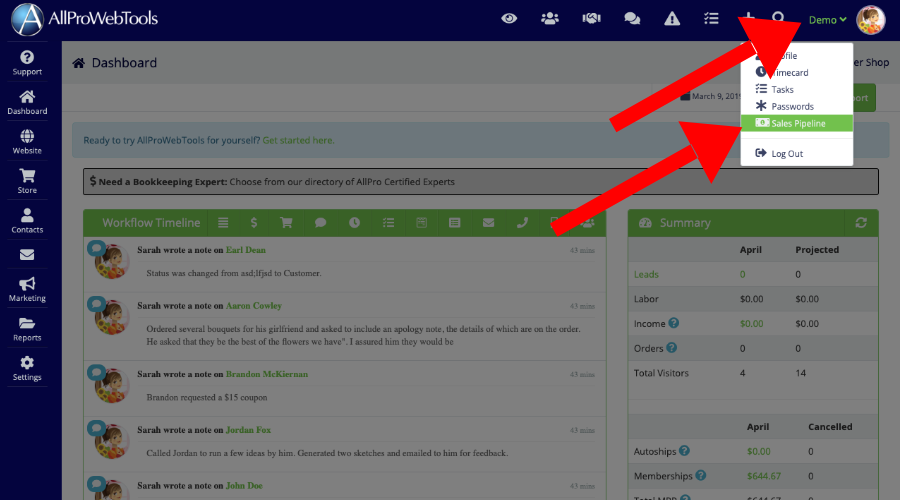Choose Log Out from the Demo menu
Image resolution: width=900 pixels, height=500 pixels.
(x=796, y=153)
